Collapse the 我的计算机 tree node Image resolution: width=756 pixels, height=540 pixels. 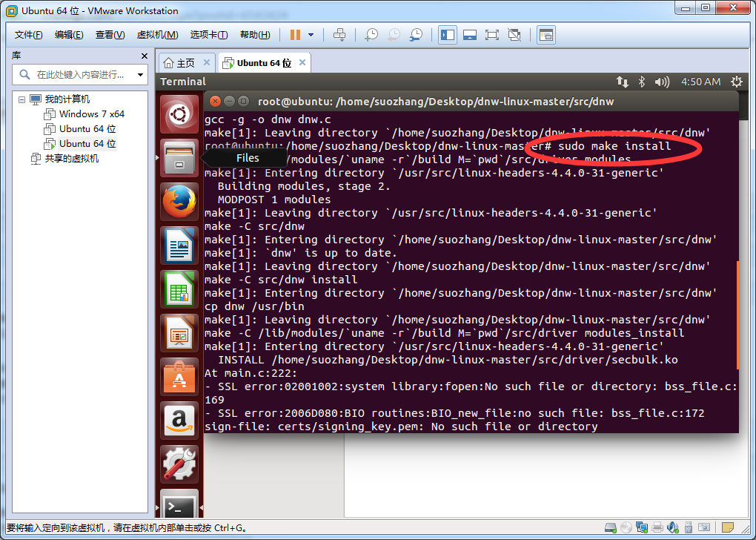point(21,99)
